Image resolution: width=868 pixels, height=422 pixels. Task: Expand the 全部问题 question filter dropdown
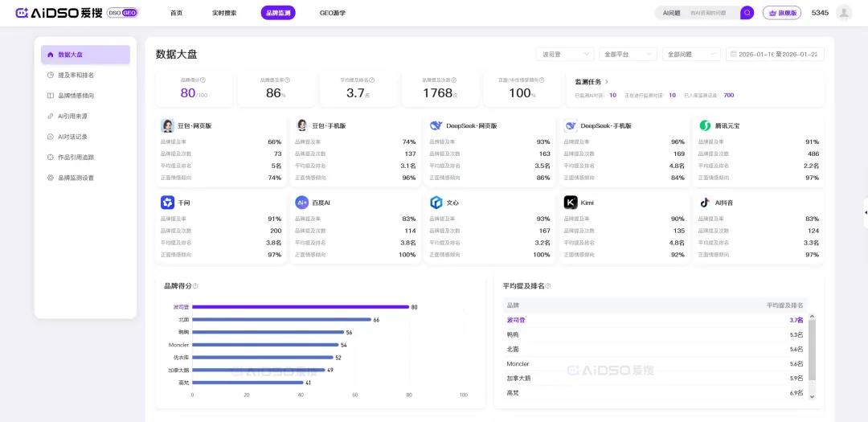691,55
